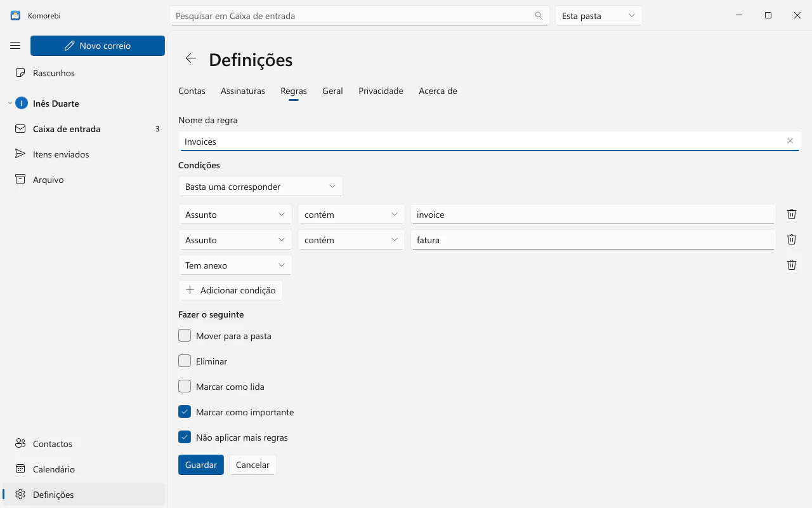Click the Guardar button
The height and width of the screenshot is (508, 812).
pos(201,465)
